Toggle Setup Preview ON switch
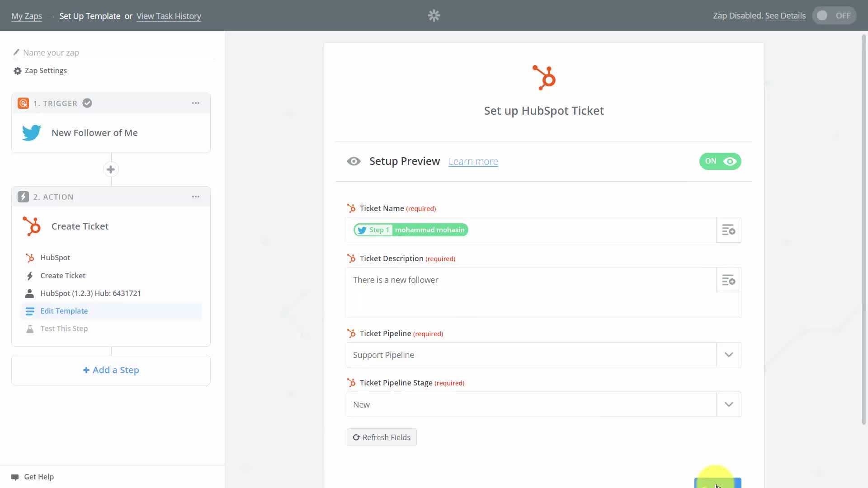868x488 pixels. click(x=720, y=161)
